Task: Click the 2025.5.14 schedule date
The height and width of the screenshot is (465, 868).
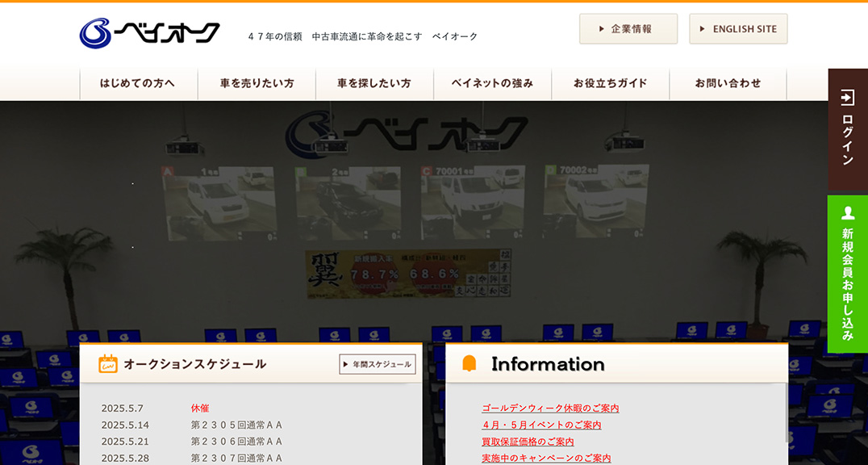Action: [x=125, y=425]
